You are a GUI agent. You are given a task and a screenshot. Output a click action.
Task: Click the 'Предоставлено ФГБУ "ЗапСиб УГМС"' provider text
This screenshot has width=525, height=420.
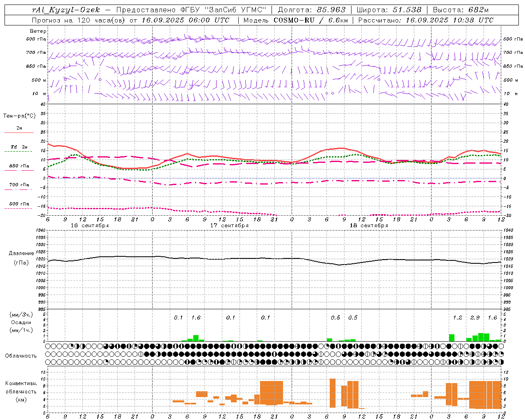(x=192, y=10)
